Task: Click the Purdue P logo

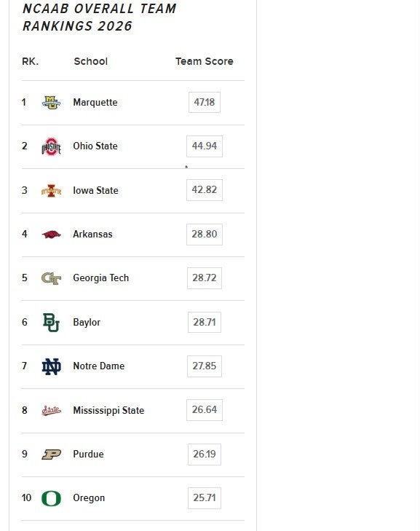Action: [51, 454]
